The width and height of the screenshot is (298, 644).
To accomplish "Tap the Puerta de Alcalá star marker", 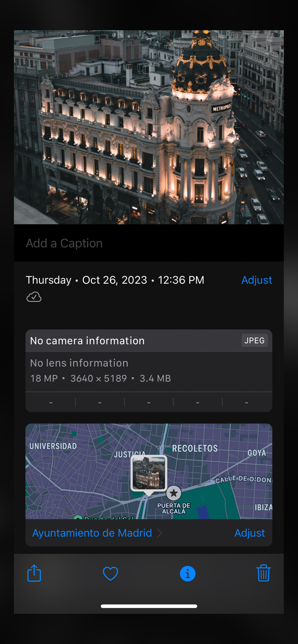I will click(174, 493).
